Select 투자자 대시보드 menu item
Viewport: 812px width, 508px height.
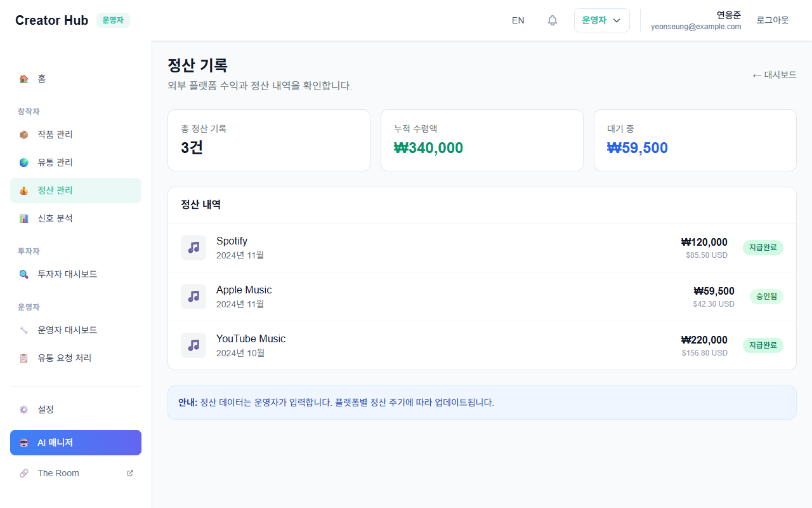[x=67, y=274]
